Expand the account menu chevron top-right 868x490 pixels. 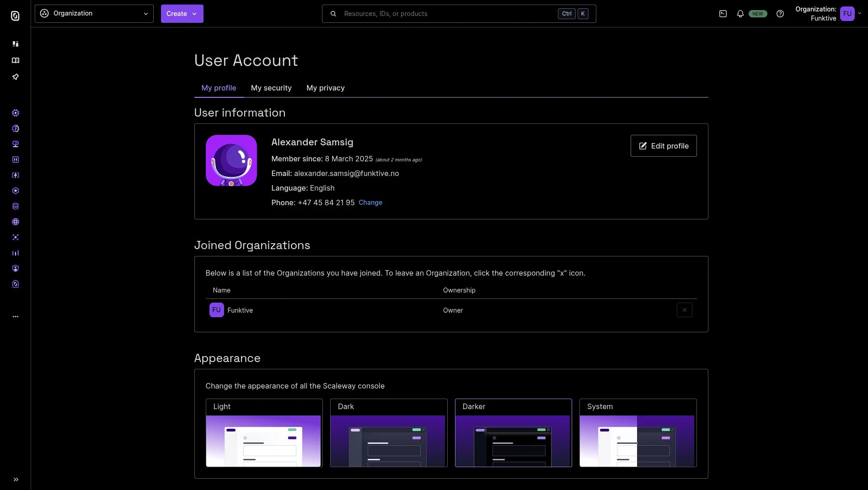(860, 14)
